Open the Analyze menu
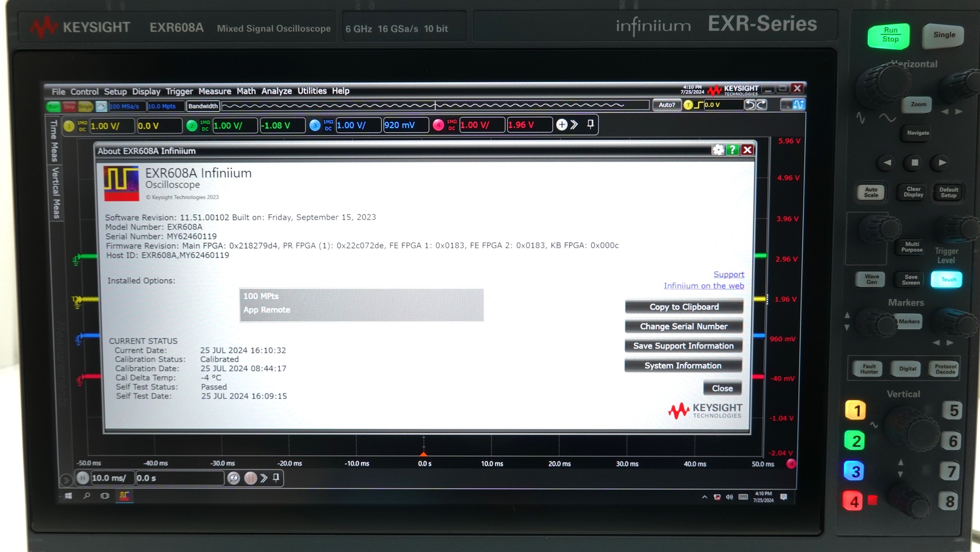Viewport: 980px width, 552px height. [x=276, y=91]
